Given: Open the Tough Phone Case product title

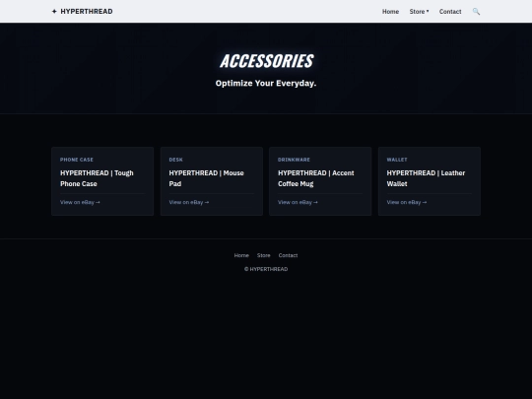Looking at the screenshot, I should click(x=97, y=178).
